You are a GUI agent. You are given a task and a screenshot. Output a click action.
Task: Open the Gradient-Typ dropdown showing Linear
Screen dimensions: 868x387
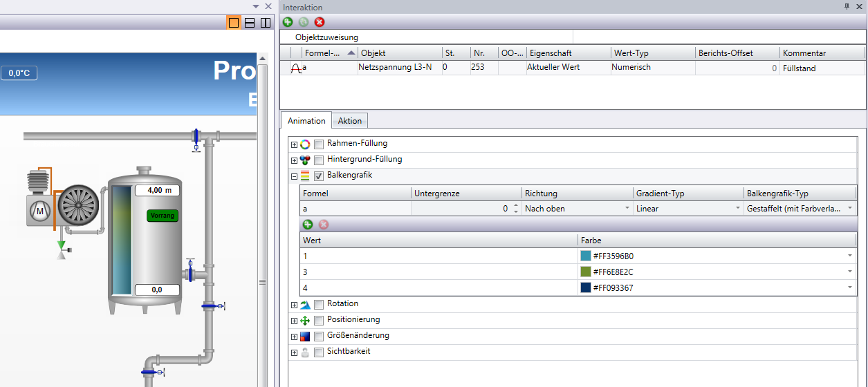tap(688, 208)
